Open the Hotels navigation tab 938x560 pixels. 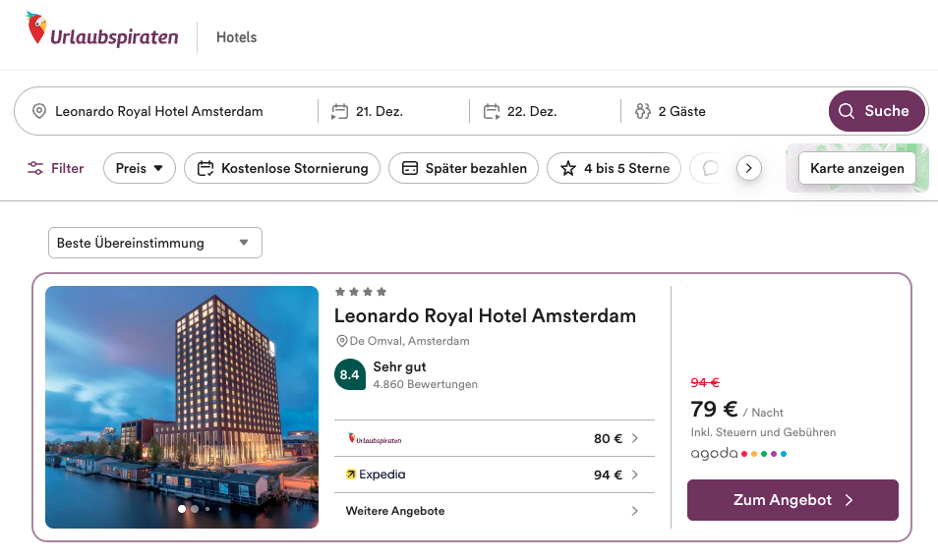click(x=236, y=37)
